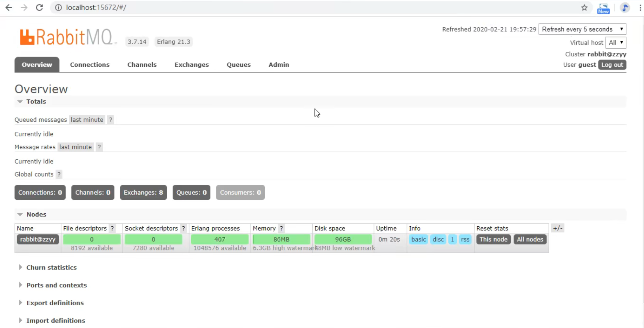Open Channels: 0 count button
This screenshot has height=328, width=644.
93,193
